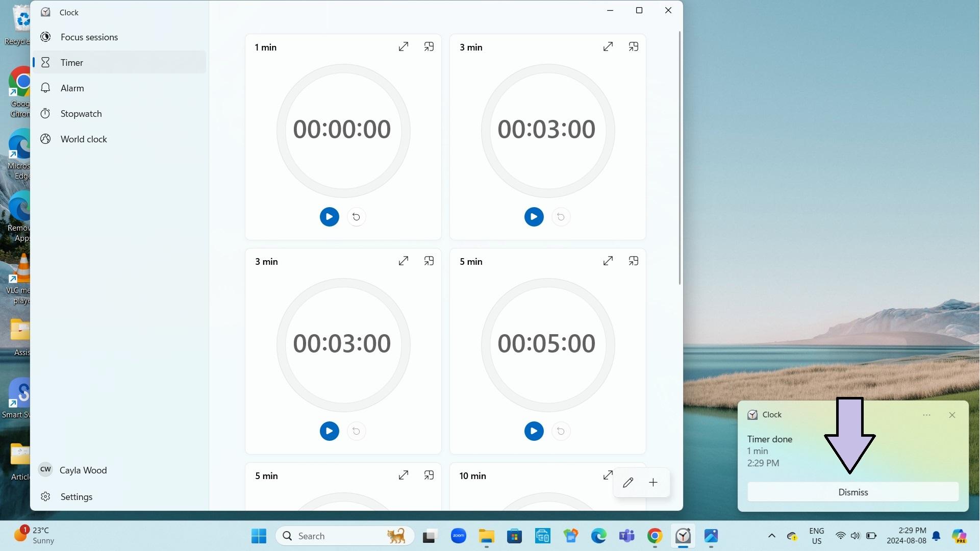Open Cayla Wood account entry
This screenshot has width=980, height=551.
coord(119,470)
